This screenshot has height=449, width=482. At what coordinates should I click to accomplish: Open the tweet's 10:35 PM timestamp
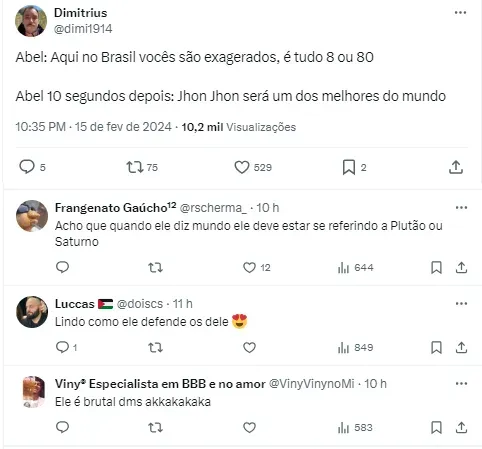[40, 127]
